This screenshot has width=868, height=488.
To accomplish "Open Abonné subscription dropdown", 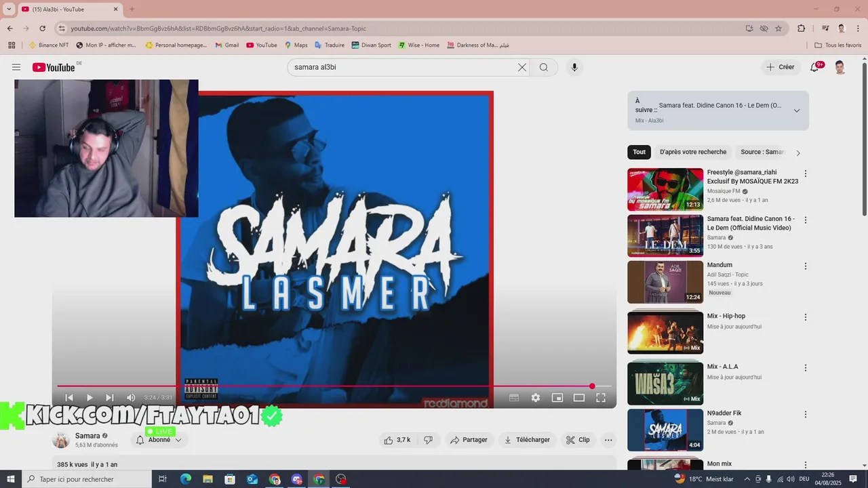I will point(159,440).
